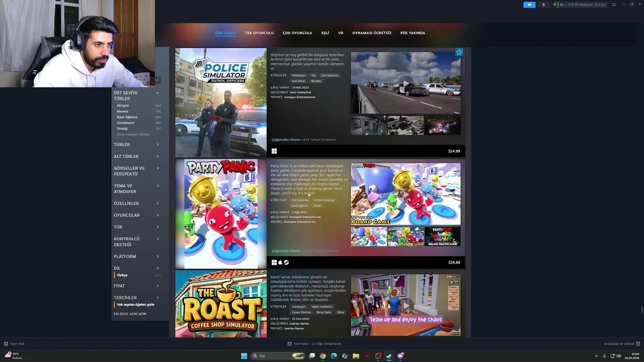Open İndirmeler download status bar
This screenshot has height=362, width=644.
(x=314, y=344)
